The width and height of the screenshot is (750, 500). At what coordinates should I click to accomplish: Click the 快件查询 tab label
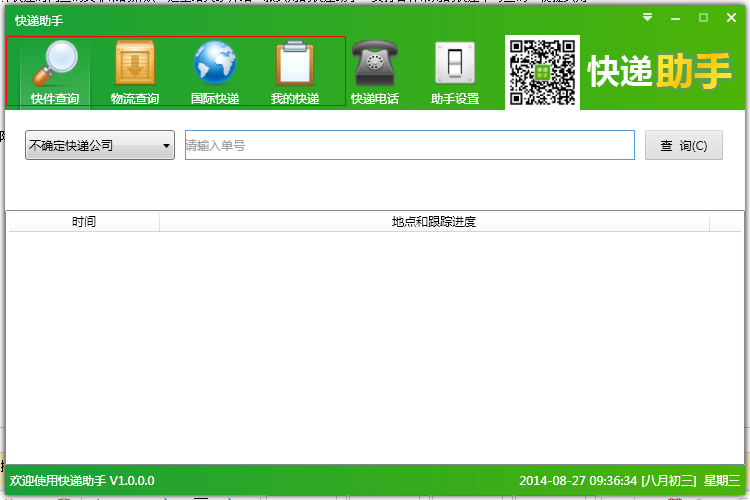point(55,99)
